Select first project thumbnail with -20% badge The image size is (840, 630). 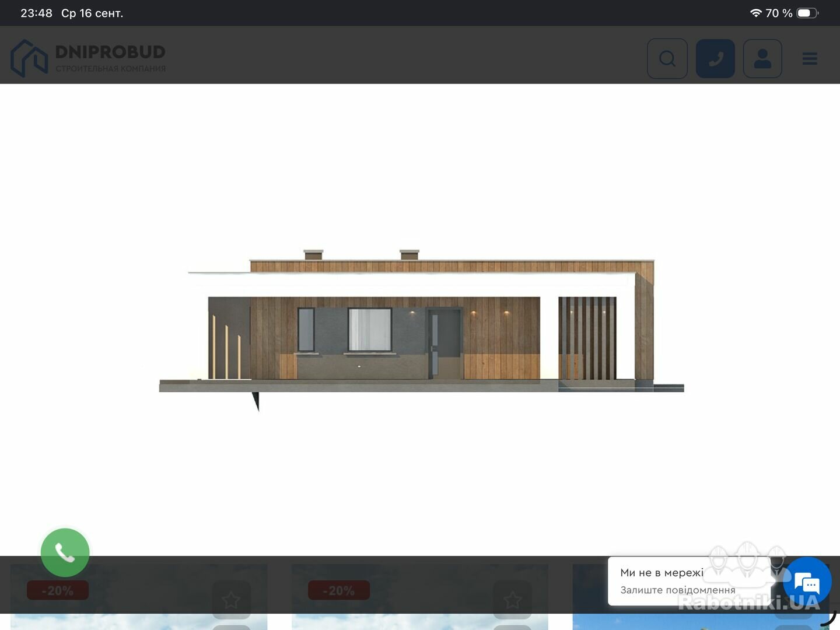139,596
